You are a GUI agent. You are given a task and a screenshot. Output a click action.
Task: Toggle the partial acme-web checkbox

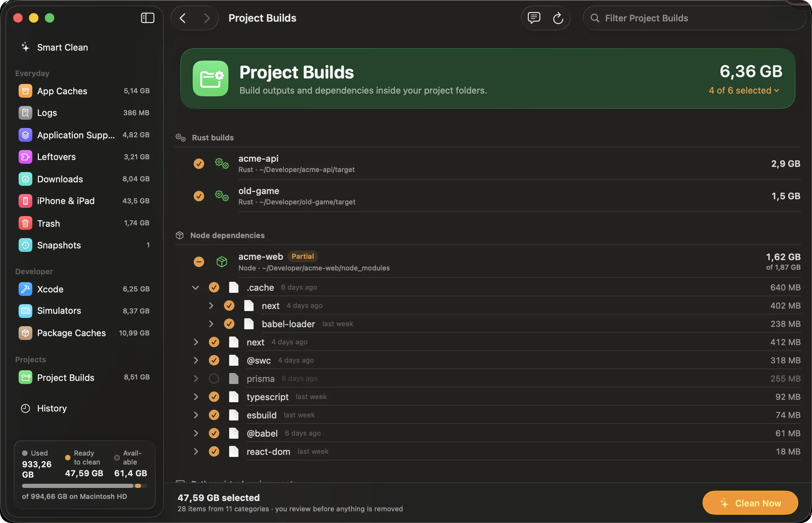pyautogui.click(x=199, y=262)
